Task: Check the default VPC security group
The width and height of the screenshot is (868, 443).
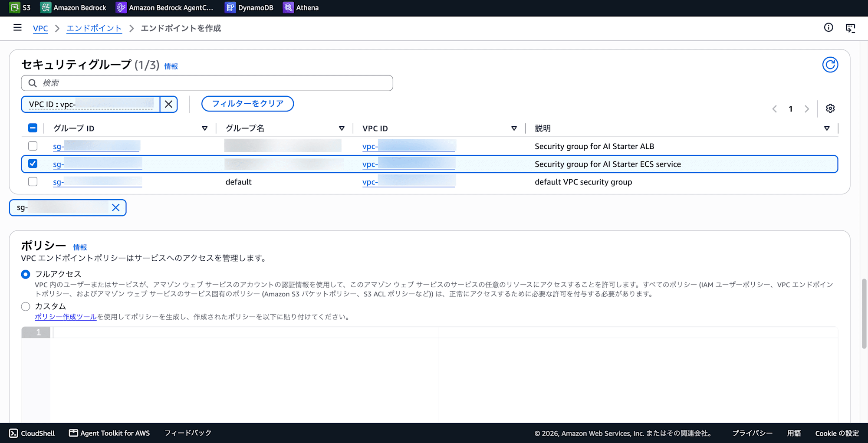Action: [33, 181]
